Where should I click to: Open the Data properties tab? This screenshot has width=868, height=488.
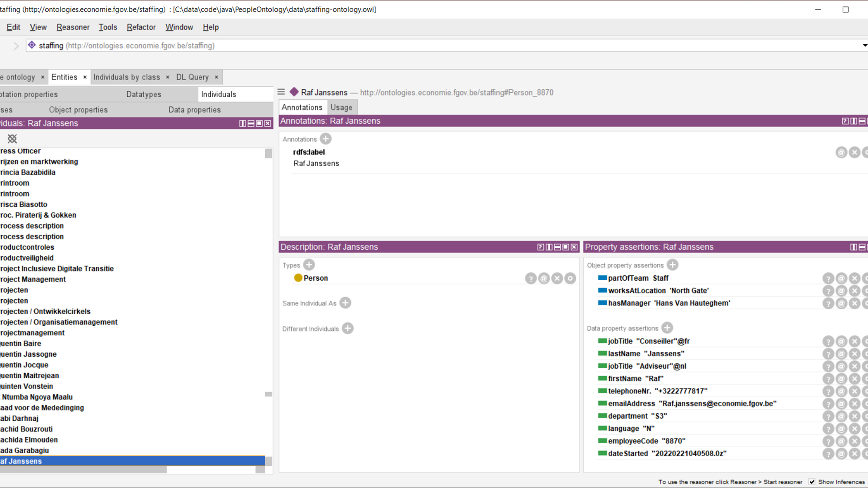click(x=194, y=110)
